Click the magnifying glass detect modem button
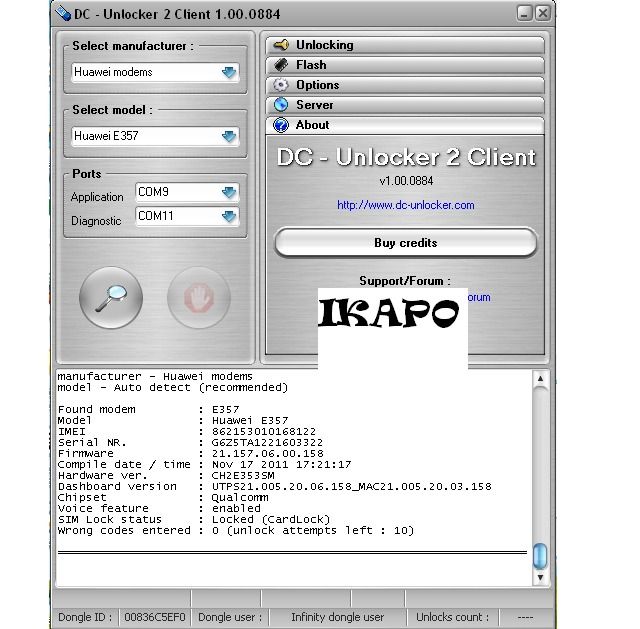Viewport: 640px width, 629px height. (x=111, y=298)
